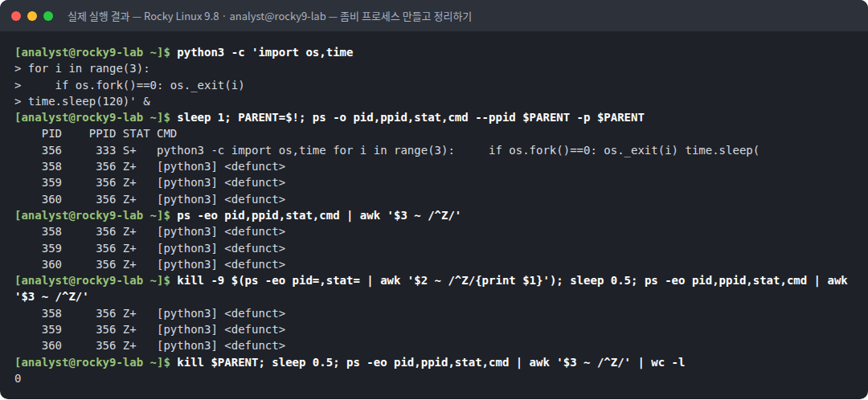
Task: Click the "> for i in range(3):" continuation line
Action: (82, 69)
